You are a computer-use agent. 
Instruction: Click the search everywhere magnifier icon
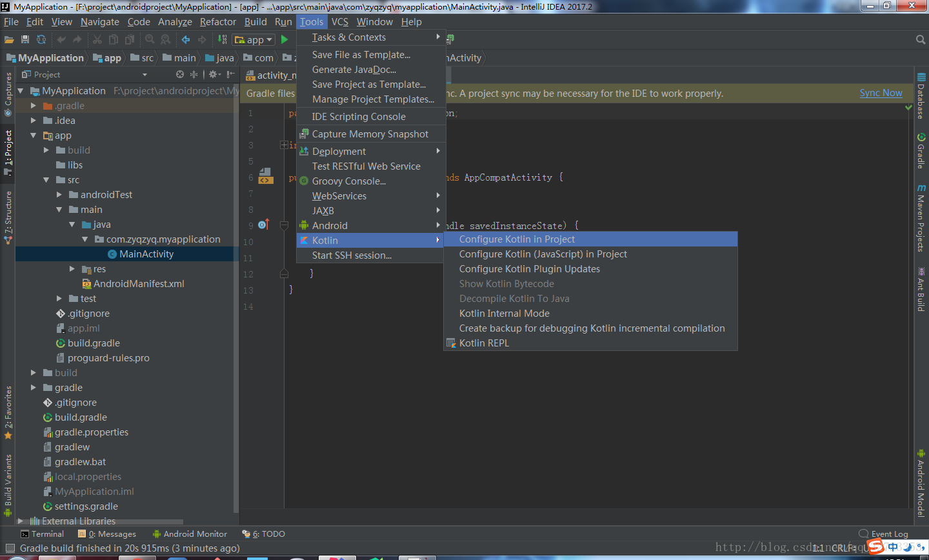(x=921, y=40)
